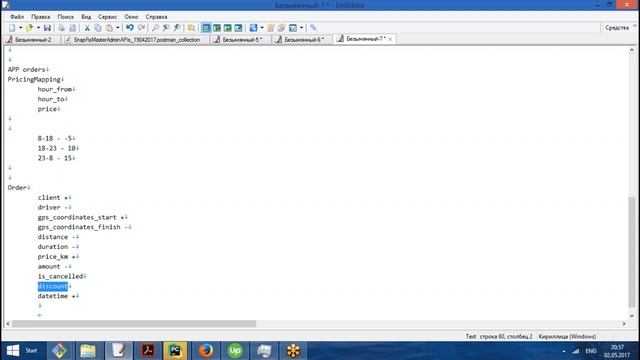Click the 'PricingMapping' line
640x360 pixels.
pyautogui.click(x=34, y=79)
